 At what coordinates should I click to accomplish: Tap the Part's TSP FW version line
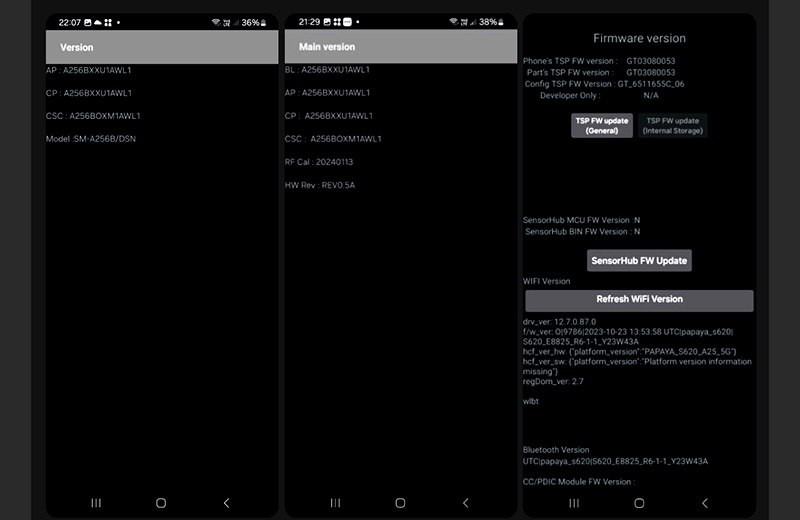point(601,72)
